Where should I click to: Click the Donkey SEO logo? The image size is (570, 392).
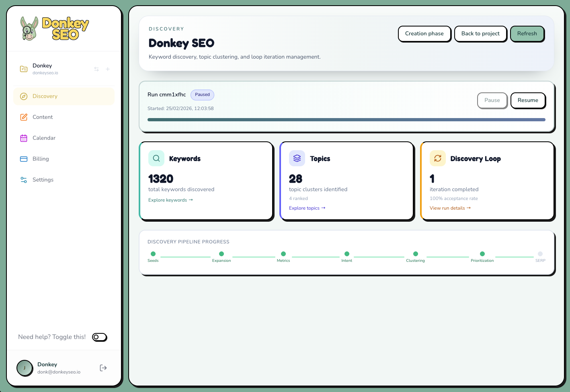click(55, 29)
